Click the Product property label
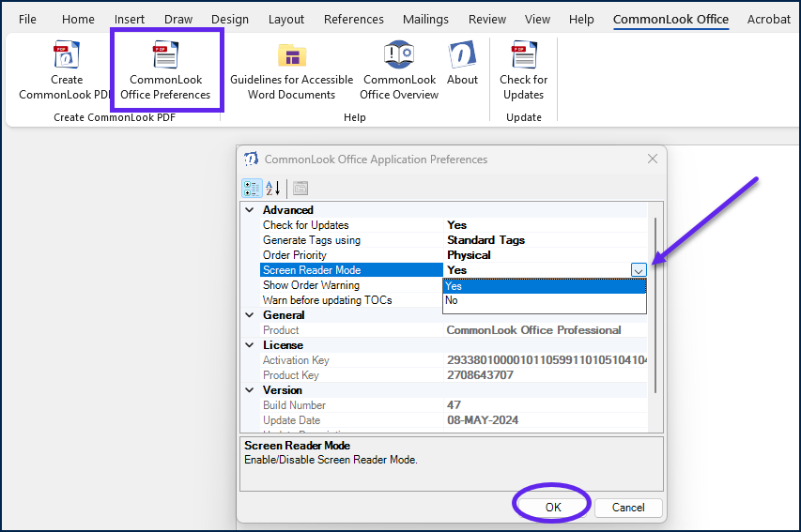The width and height of the screenshot is (801, 532). pos(281,330)
